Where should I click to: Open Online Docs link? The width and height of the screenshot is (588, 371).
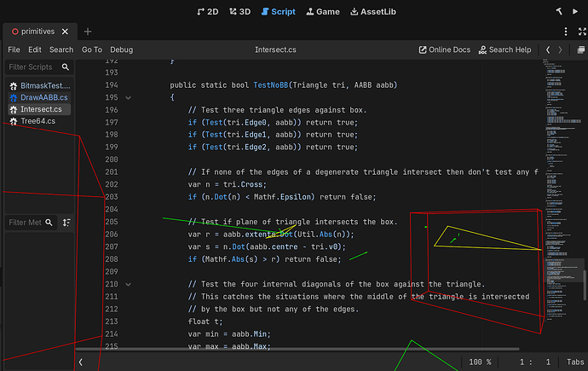(x=444, y=49)
